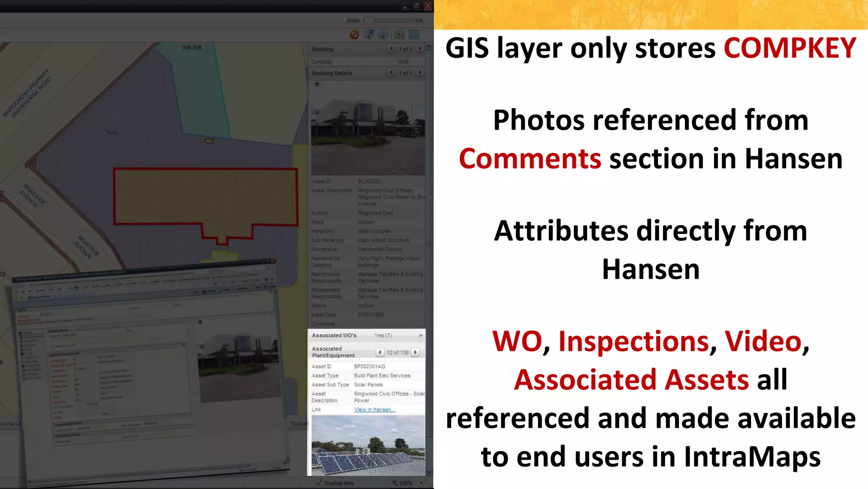The width and height of the screenshot is (868, 489).
Task: Click the solar panels photo thumbnail
Action: (368, 445)
